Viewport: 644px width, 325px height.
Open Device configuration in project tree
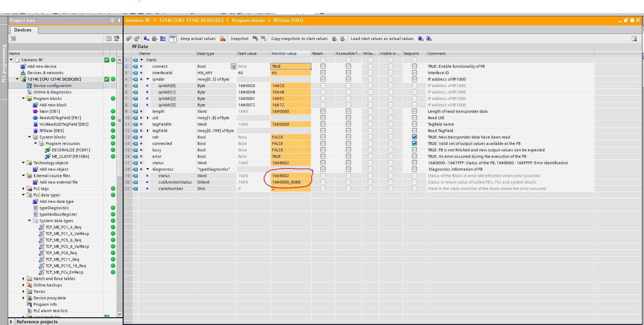tap(52, 86)
